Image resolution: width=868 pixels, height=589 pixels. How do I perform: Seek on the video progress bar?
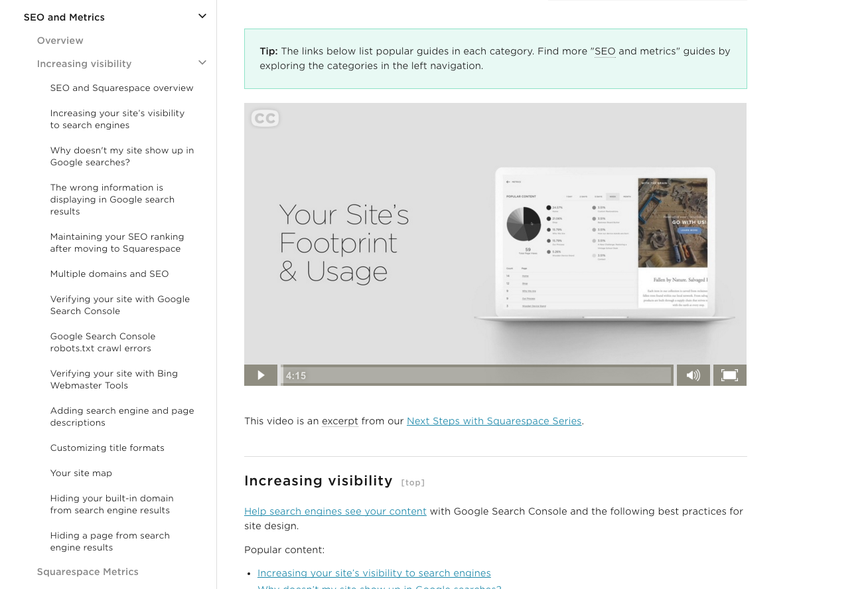(x=477, y=375)
